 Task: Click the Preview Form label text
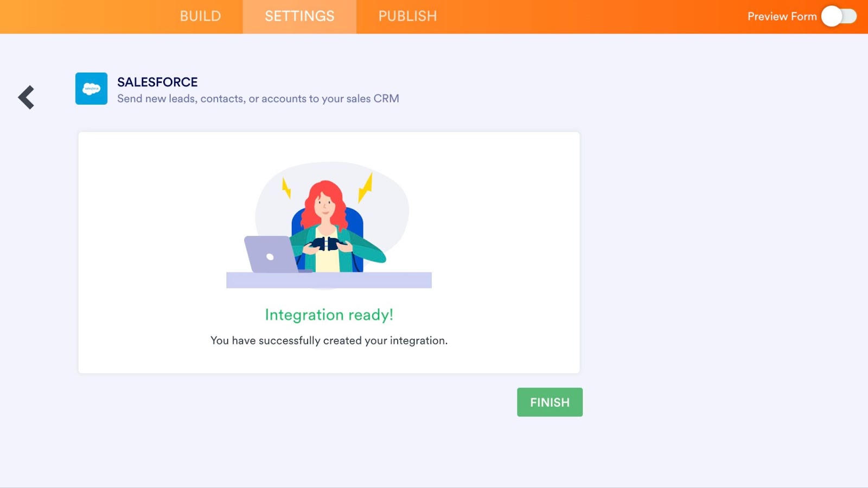pyautogui.click(x=782, y=16)
